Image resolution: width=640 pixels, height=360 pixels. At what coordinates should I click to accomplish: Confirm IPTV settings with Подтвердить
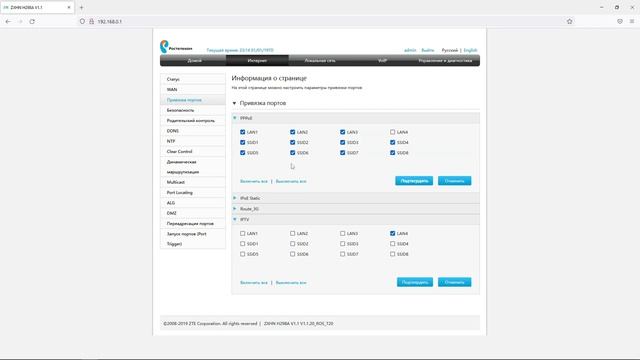pyautogui.click(x=415, y=282)
